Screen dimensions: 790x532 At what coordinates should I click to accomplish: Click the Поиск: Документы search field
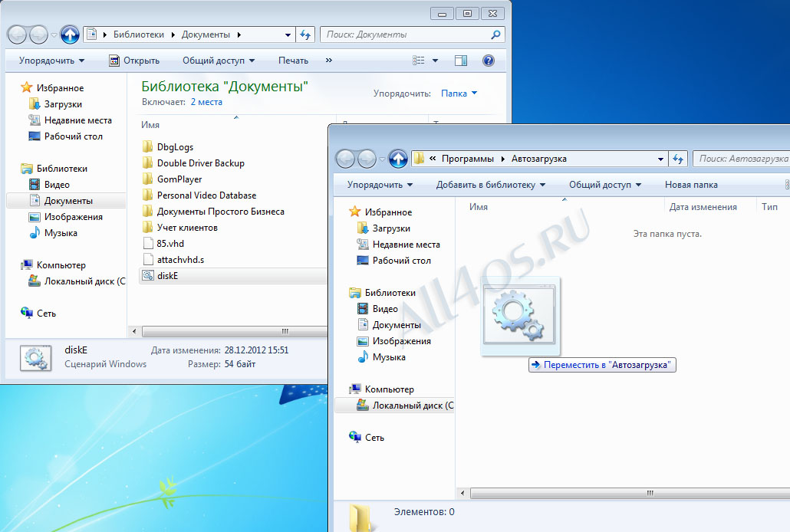point(412,34)
